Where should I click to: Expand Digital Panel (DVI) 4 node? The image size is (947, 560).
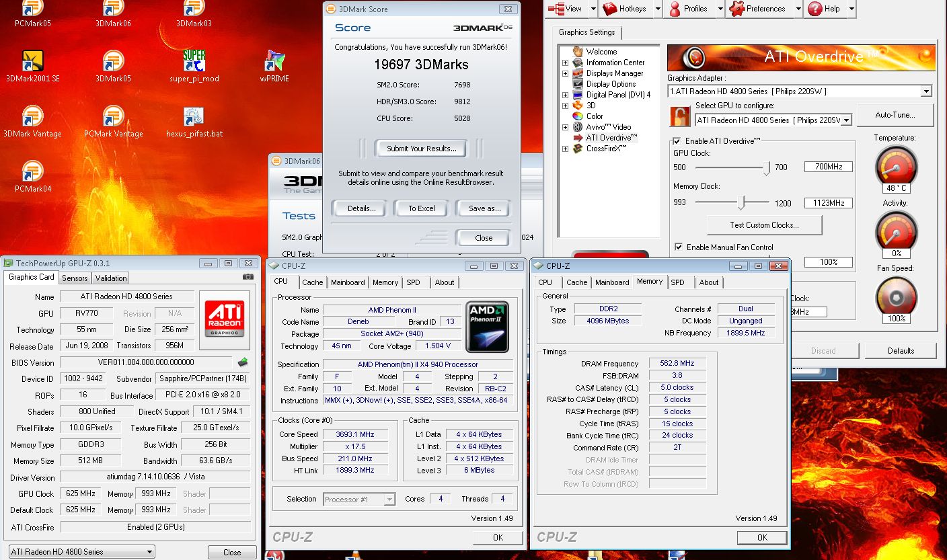pyautogui.click(x=565, y=95)
